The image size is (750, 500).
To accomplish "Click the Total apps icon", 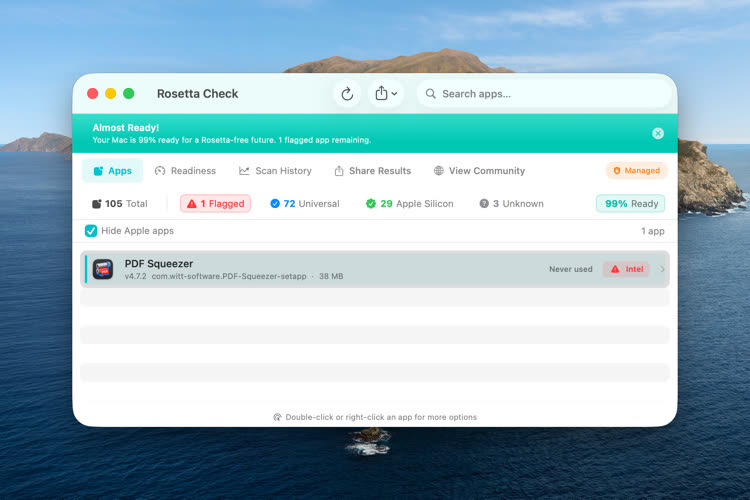I will (x=96, y=204).
